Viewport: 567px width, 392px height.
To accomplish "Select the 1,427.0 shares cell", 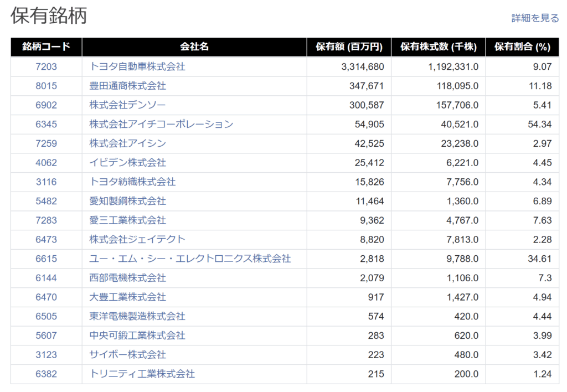I will tap(439, 297).
